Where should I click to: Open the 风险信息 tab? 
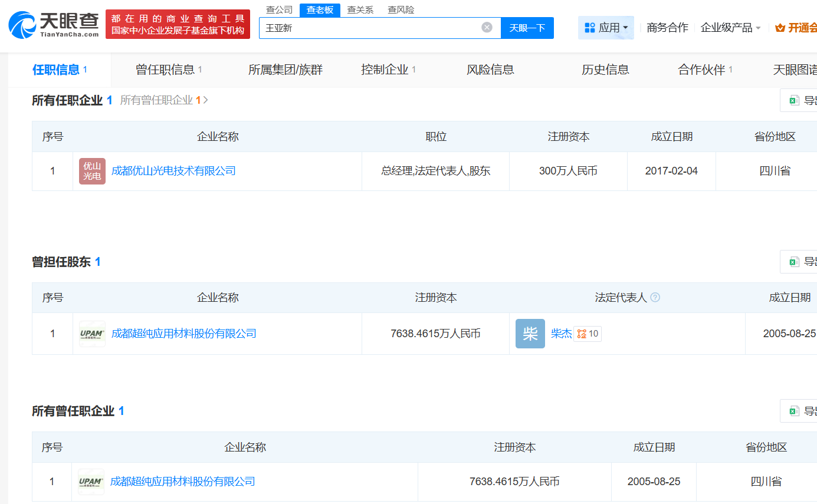[x=490, y=70]
